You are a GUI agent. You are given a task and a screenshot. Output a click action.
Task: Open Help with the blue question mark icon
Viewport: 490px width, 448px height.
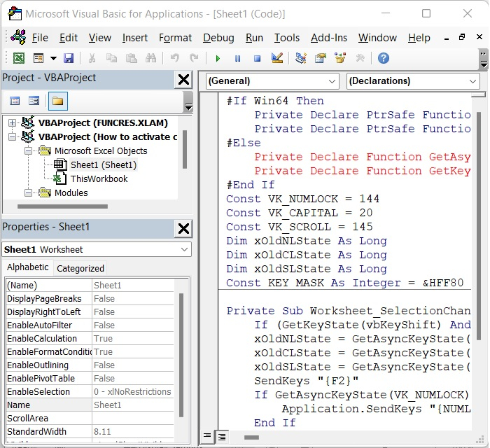383,58
